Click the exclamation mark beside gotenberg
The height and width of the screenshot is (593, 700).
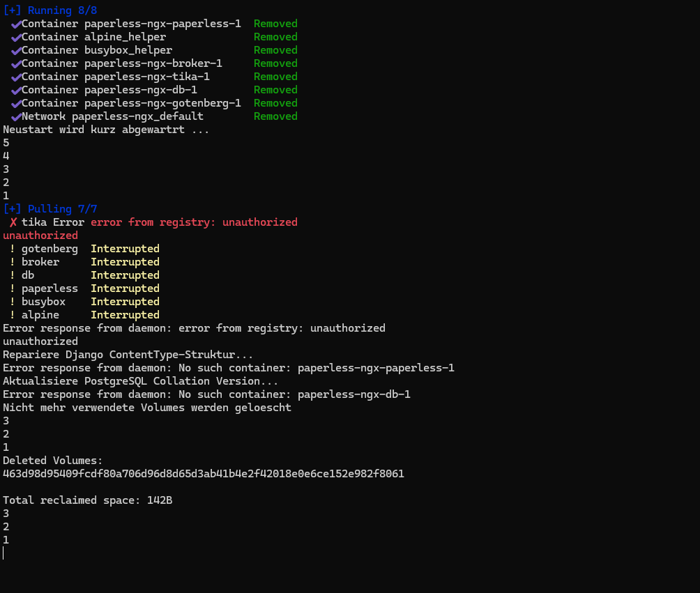(x=13, y=249)
